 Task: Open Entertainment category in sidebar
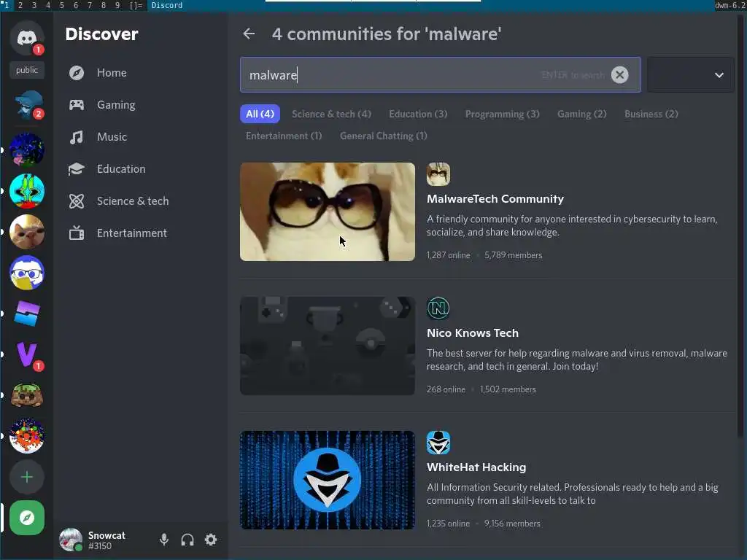pyautogui.click(x=141, y=233)
